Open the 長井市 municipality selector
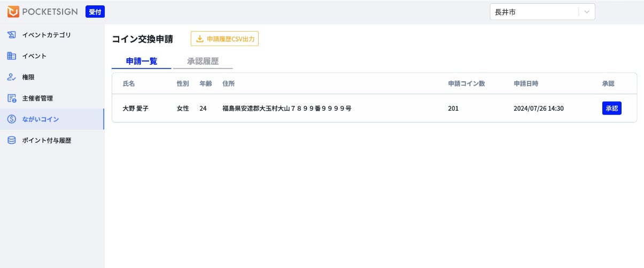Screen dimensions: 644x268 coord(534,12)
